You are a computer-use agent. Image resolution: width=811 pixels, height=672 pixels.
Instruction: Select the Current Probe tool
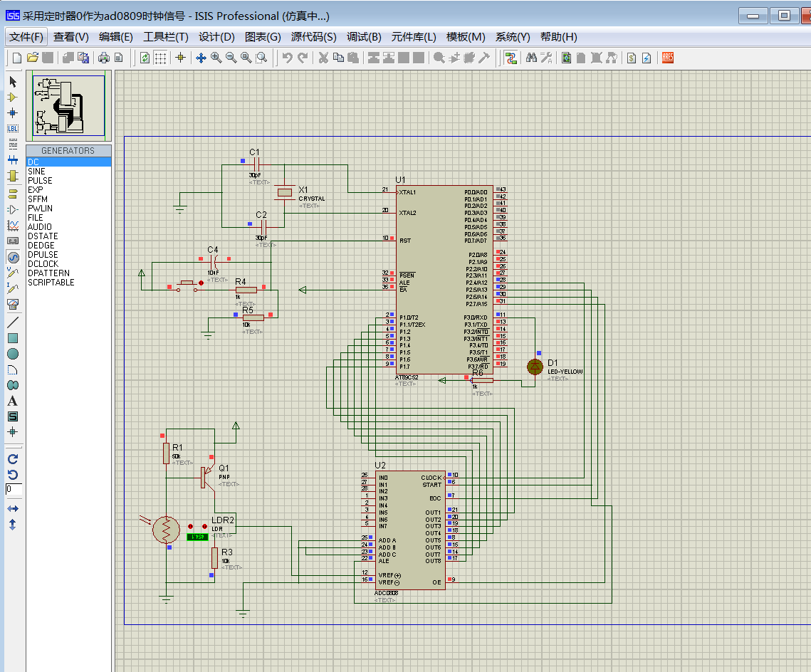pos(13,288)
